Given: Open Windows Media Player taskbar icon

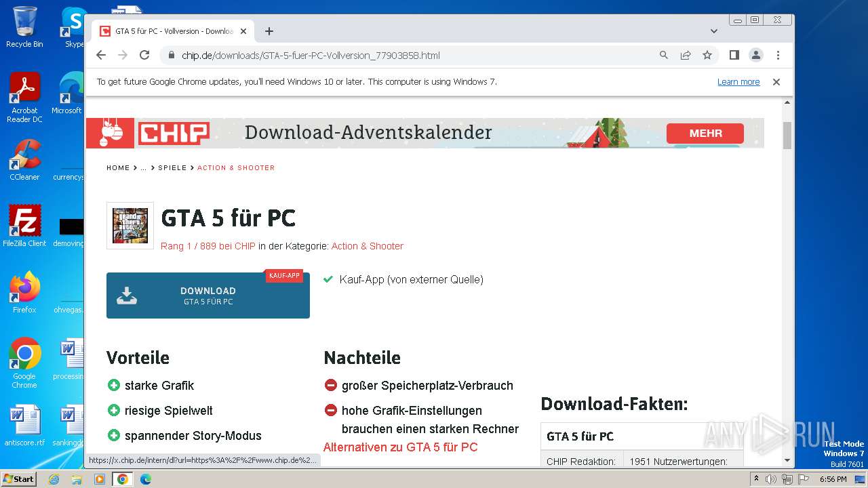Looking at the screenshot, I should [100, 479].
